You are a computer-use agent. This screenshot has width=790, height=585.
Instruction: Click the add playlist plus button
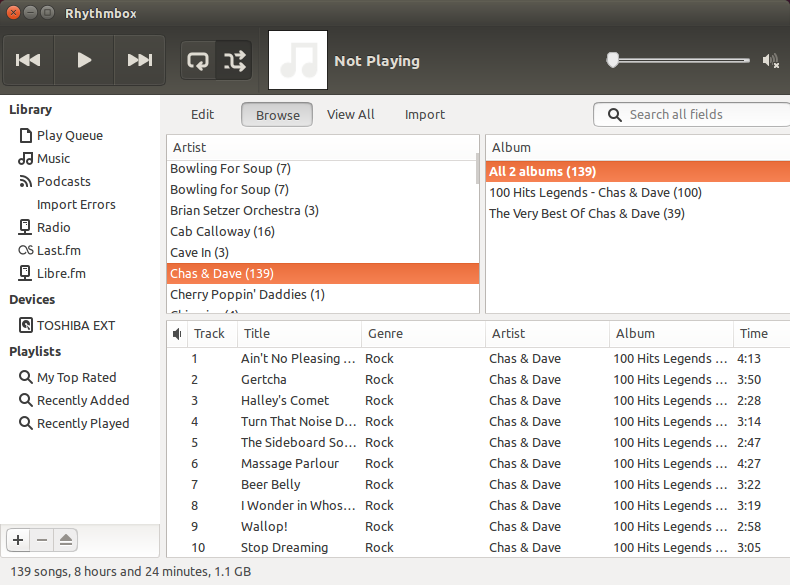18,540
